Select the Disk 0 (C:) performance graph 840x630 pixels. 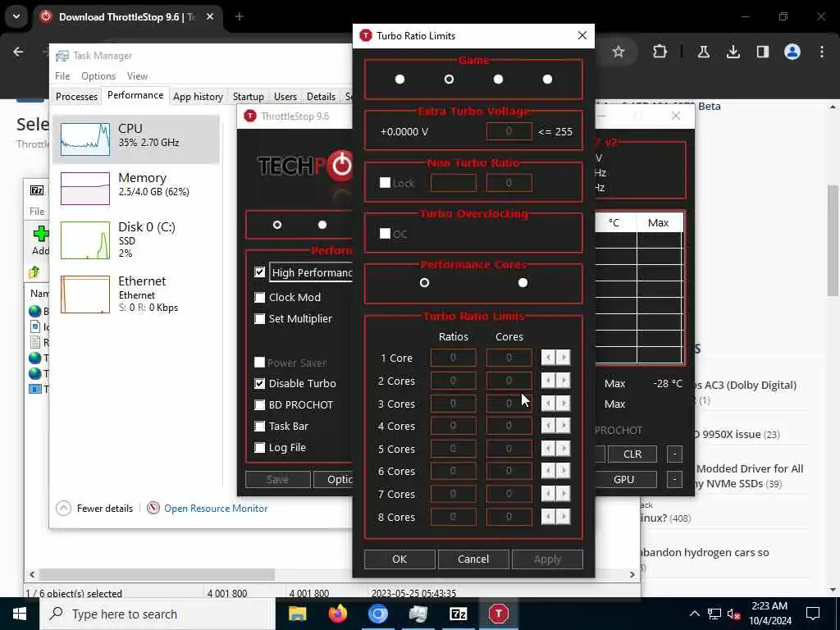(x=136, y=240)
